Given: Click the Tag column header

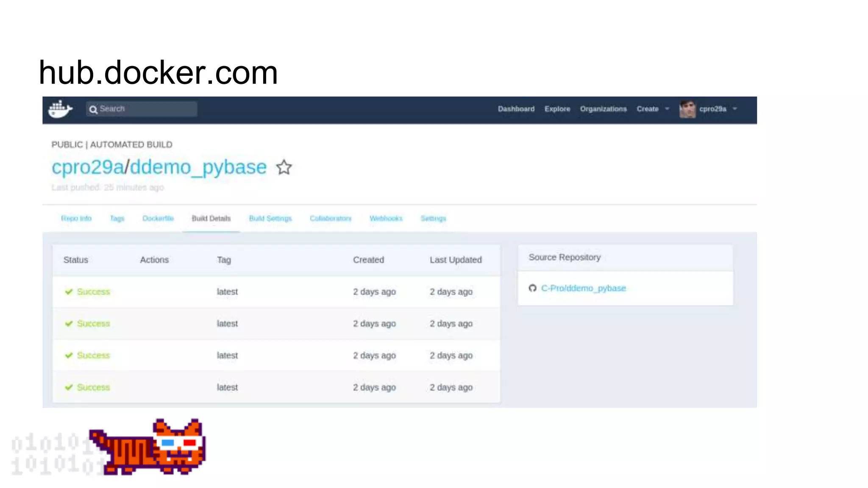Looking at the screenshot, I should click(224, 260).
